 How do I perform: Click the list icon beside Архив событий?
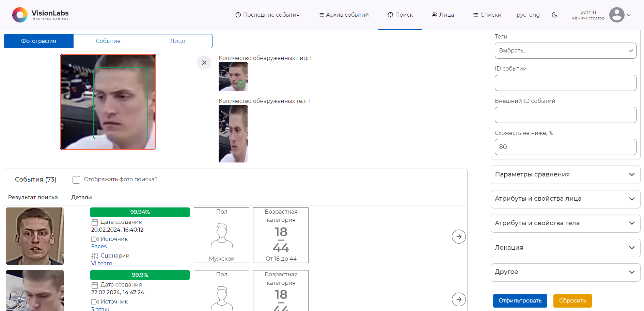[x=321, y=15]
